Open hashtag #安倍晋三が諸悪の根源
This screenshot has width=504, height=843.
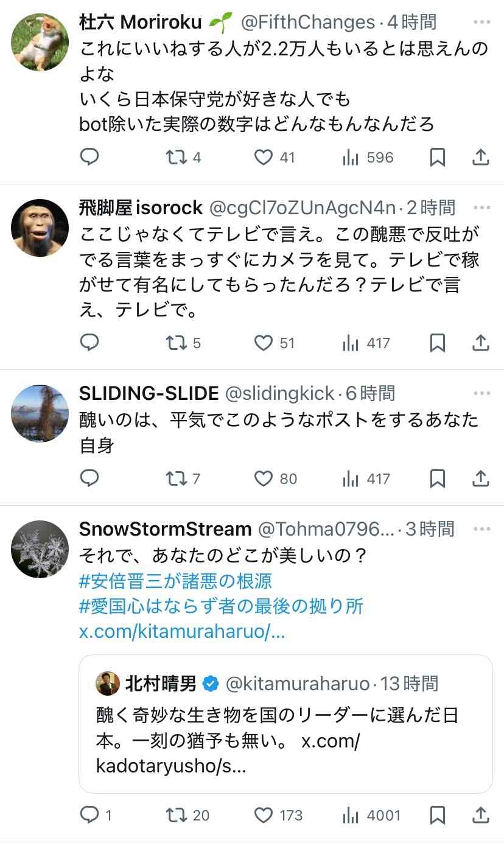pyautogui.click(x=175, y=581)
